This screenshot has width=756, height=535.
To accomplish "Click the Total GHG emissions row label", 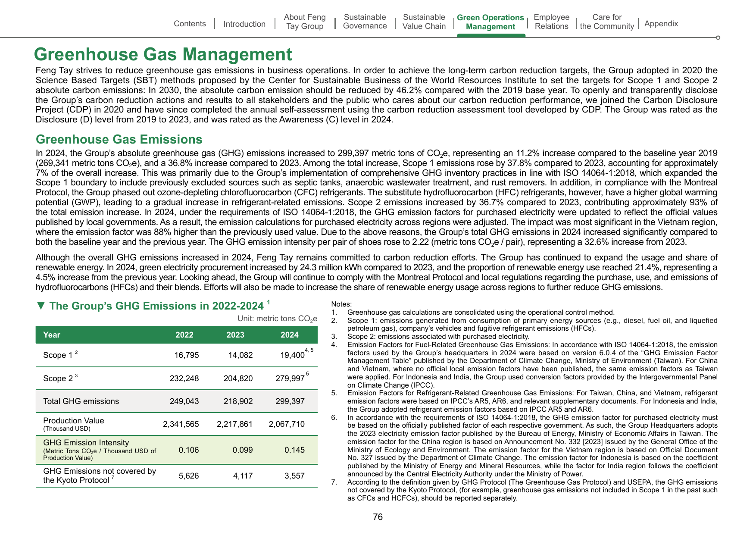I will [x=81, y=401].
